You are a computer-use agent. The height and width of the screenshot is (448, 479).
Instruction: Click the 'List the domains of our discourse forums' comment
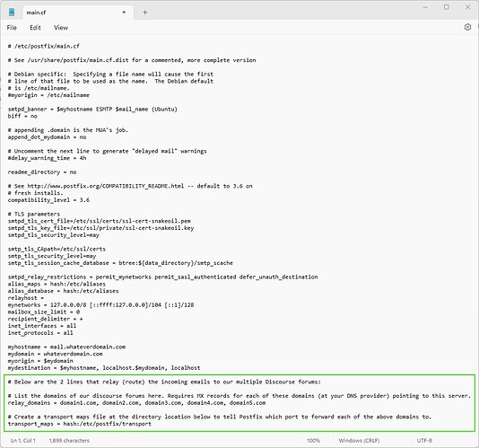(x=239, y=396)
